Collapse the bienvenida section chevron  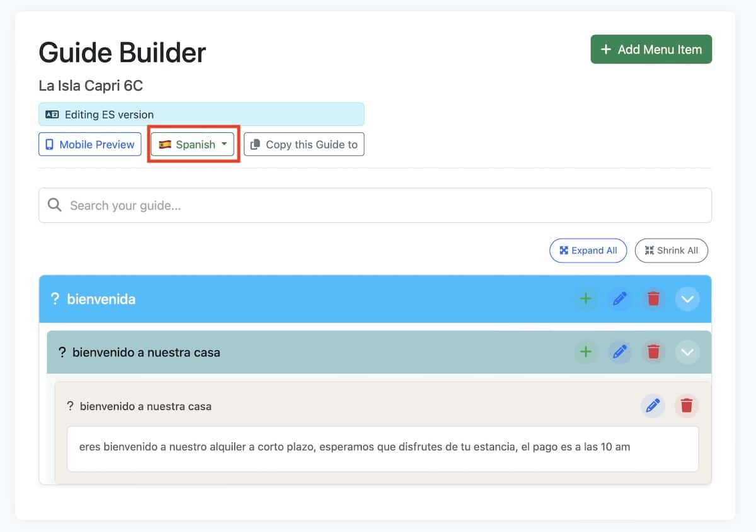[687, 299]
